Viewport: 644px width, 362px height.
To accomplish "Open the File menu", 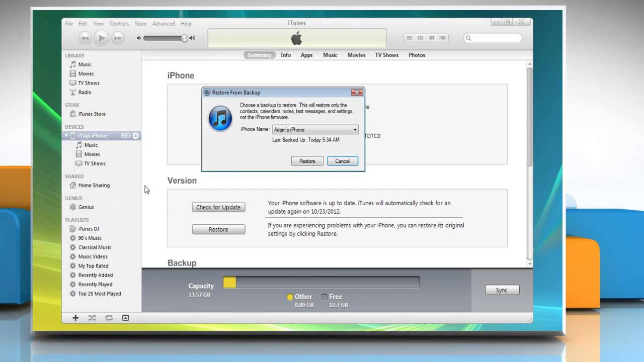I will (x=69, y=24).
